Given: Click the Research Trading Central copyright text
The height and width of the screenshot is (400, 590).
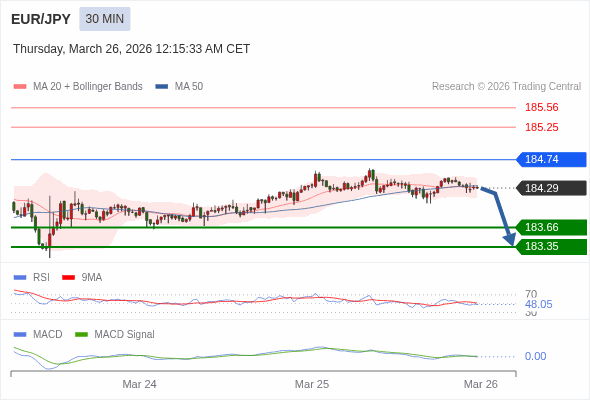Looking at the screenshot, I should [x=506, y=87].
